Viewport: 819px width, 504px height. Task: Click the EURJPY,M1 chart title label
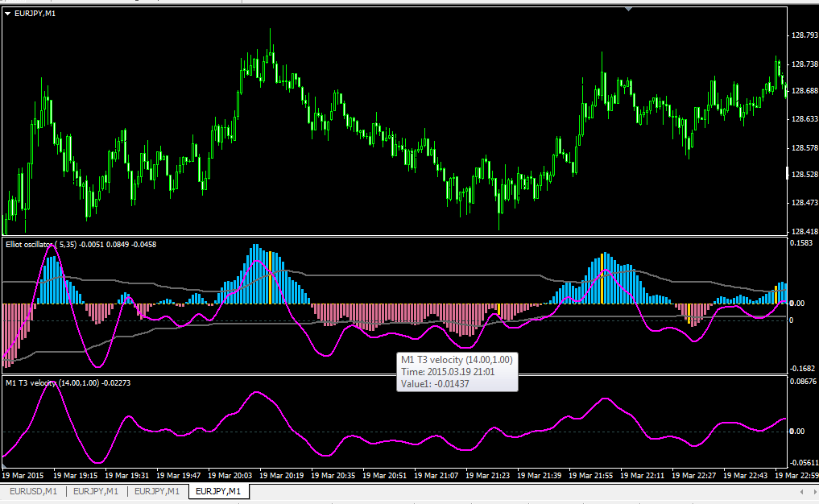35,14
